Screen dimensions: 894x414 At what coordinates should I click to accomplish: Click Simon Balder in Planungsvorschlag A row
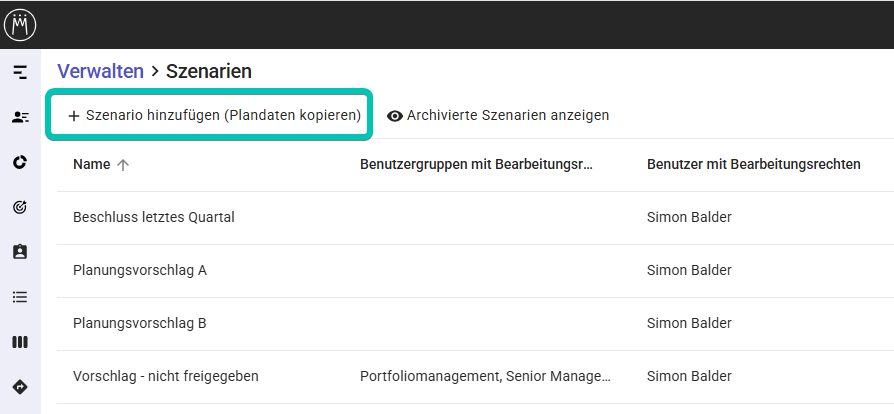(x=689, y=270)
